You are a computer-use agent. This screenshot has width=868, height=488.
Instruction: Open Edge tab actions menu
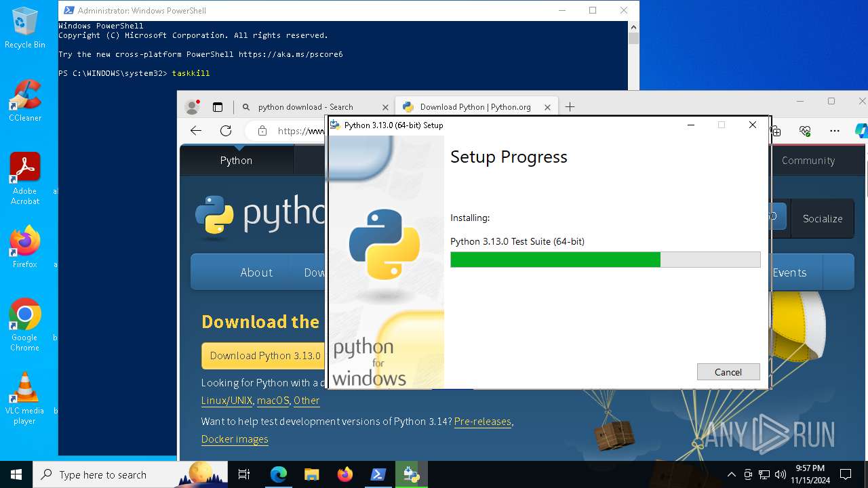(218, 107)
